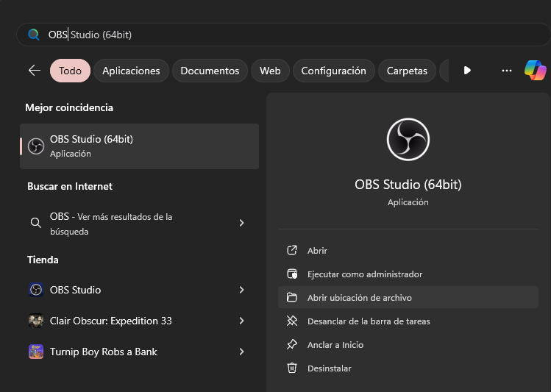Switch to the Carpetas filter
This screenshot has width=551, height=392.
[407, 71]
